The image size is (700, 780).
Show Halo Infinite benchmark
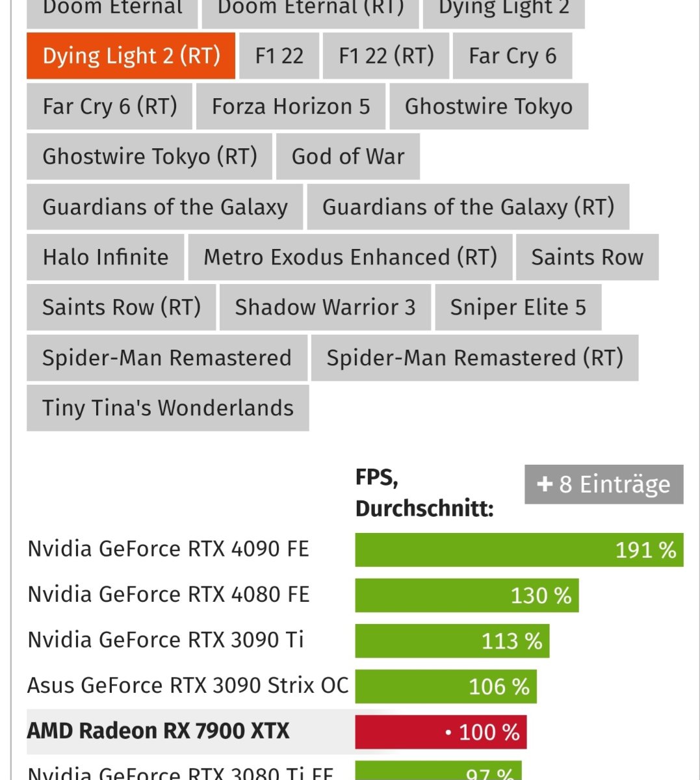[x=105, y=257]
